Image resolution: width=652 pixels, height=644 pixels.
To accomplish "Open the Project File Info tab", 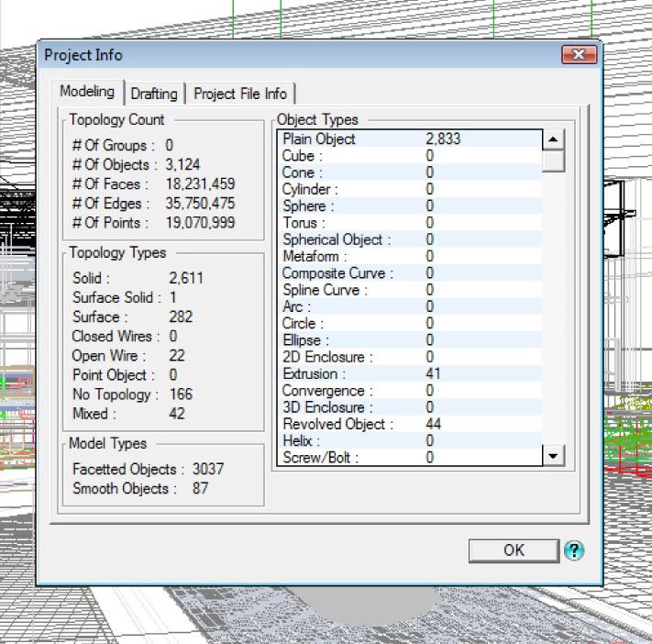I will tap(240, 94).
